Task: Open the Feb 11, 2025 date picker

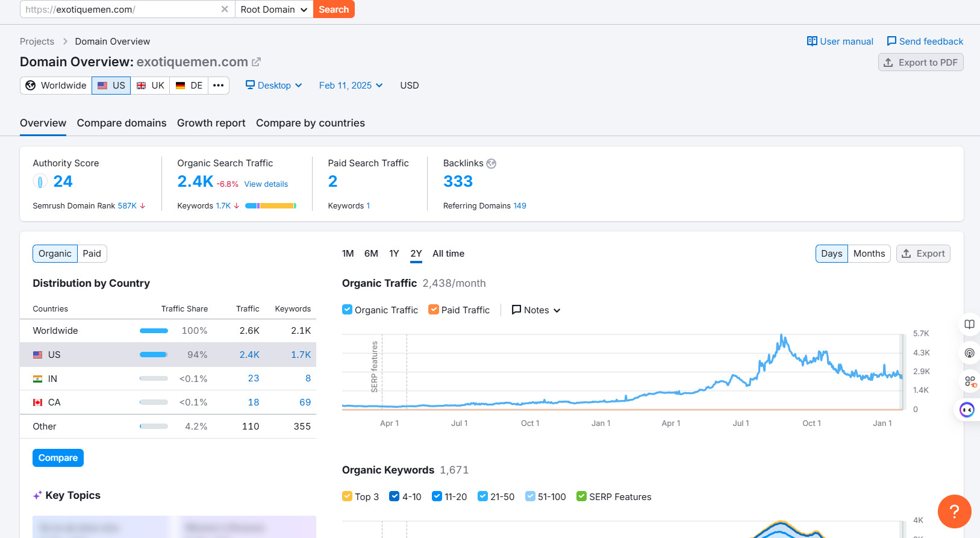Action: (x=351, y=86)
